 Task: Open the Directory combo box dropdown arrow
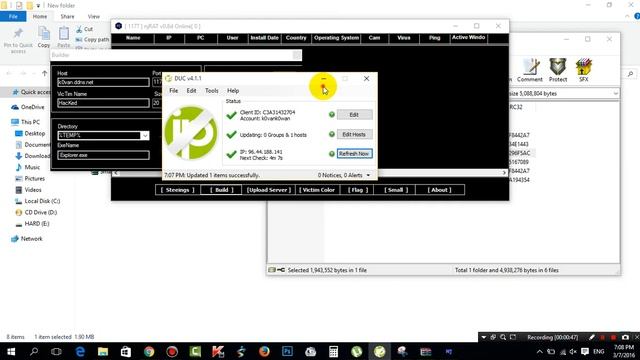pyautogui.click(x=145, y=136)
